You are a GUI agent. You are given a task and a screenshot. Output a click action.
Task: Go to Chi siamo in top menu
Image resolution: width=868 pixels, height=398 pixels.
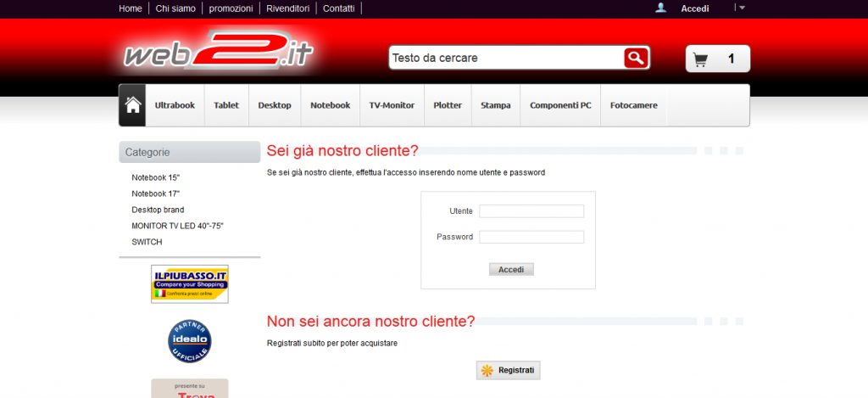pos(175,8)
